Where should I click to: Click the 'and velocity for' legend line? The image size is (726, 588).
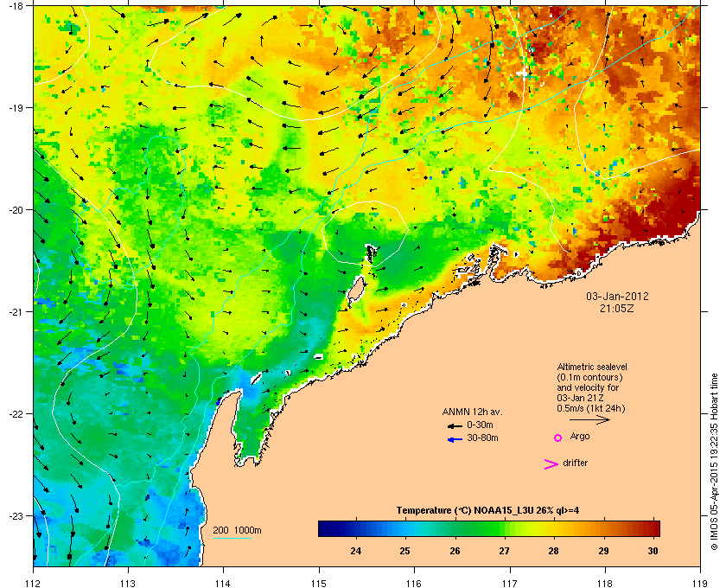pyautogui.click(x=588, y=387)
